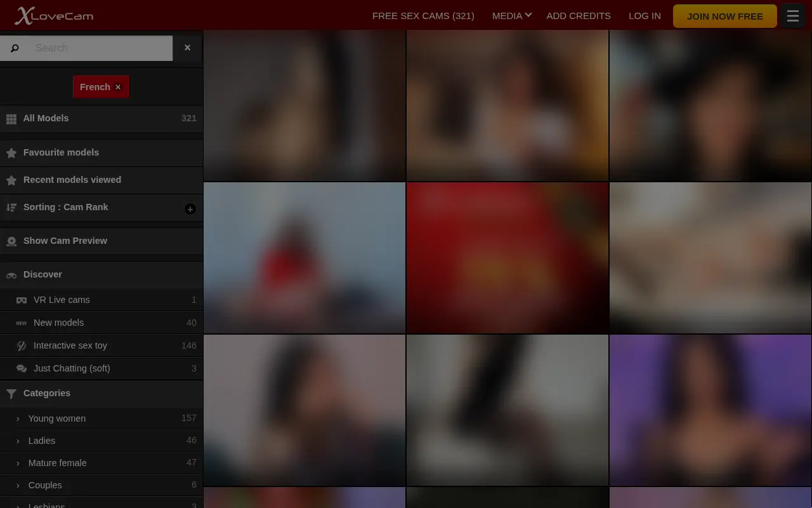Select All Models in the sidebar
The width and height of the screenshot is (812, 508).
101,119
